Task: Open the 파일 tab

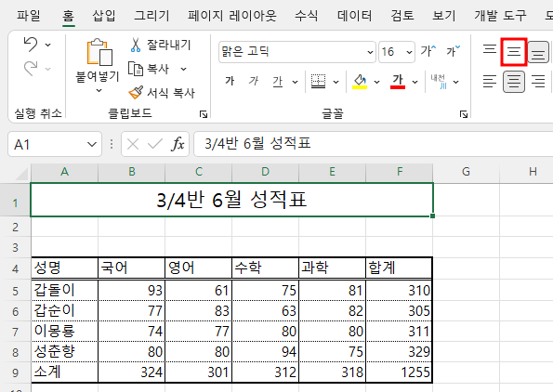Action: coord(29,16)
